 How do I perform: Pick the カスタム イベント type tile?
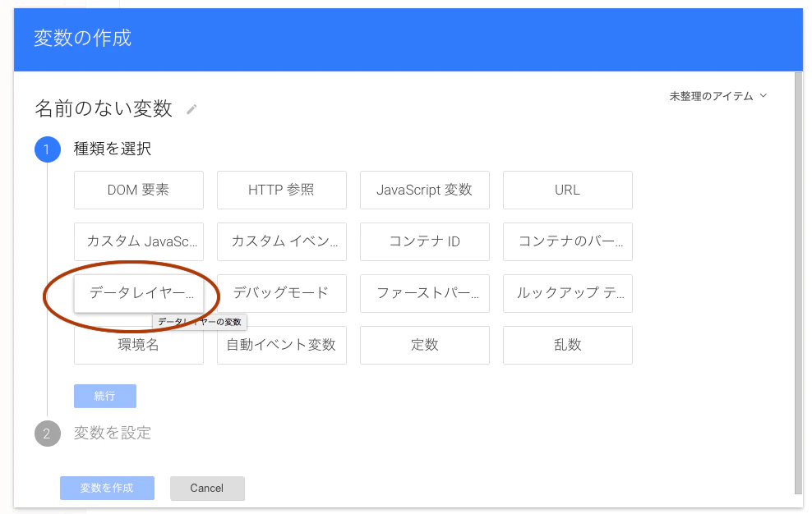coord(282,241)
